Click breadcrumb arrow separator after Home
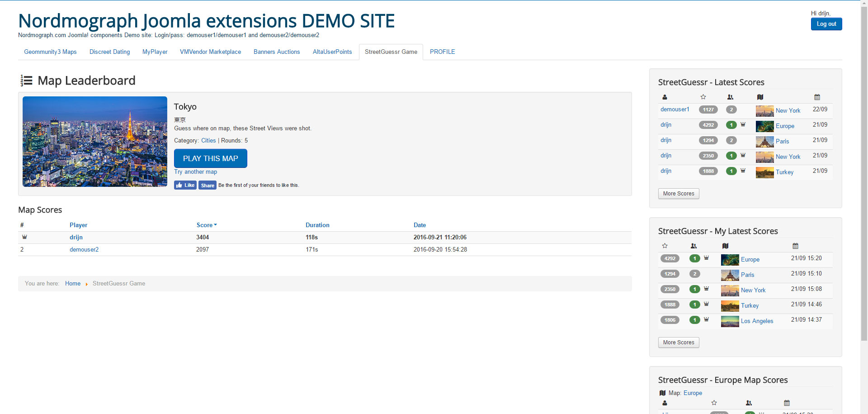Viewport: 868px width, 414px height. pos(86,284)
